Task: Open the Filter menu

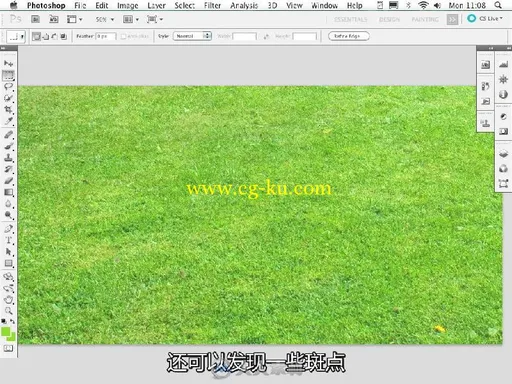Action: coord(212,5)
